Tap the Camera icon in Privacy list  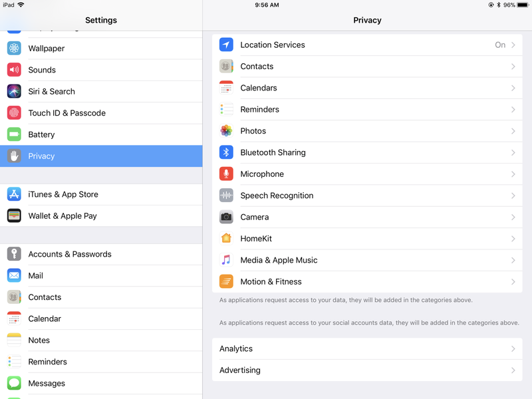226,217
